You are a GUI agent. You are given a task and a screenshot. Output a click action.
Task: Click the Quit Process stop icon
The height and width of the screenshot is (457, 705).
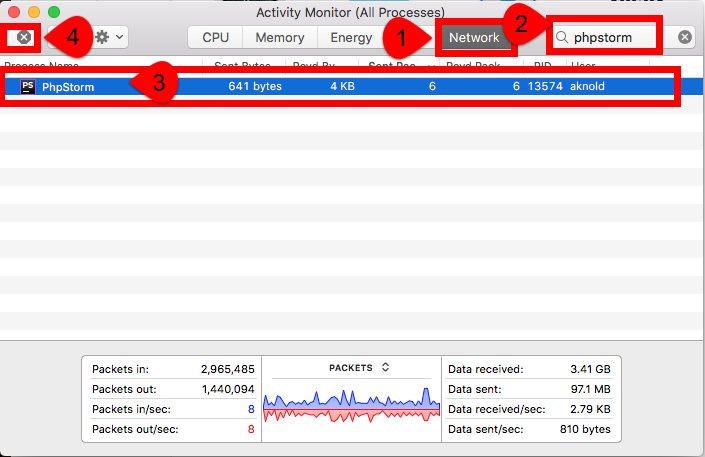[24, 37]
